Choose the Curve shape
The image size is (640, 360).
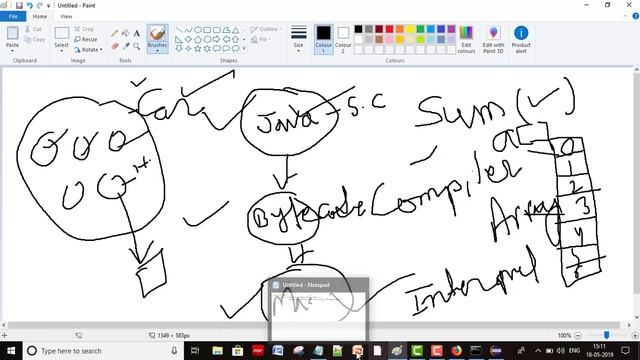(x=188, y=30)
